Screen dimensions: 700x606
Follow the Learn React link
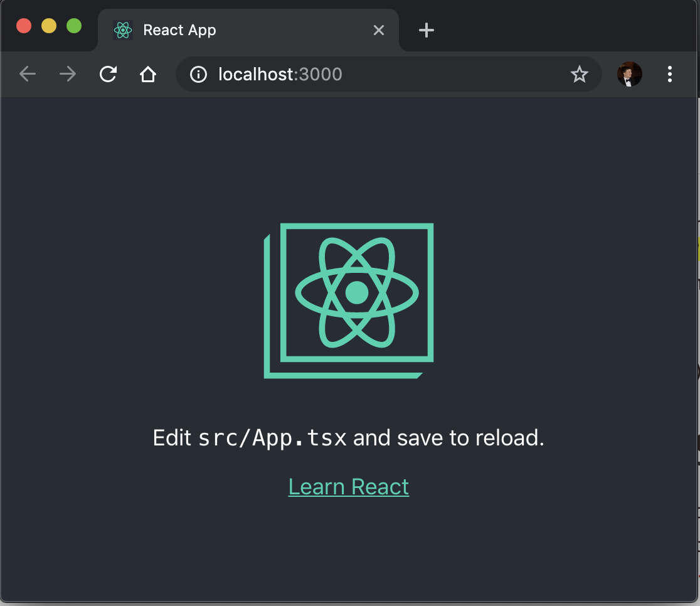click(349, 487)
